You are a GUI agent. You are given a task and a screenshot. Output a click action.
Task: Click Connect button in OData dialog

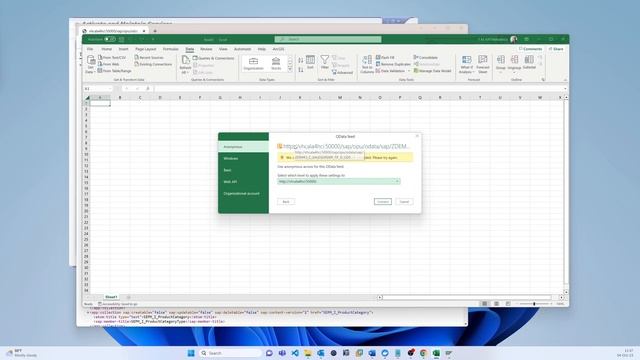click(x=382, y=202)
